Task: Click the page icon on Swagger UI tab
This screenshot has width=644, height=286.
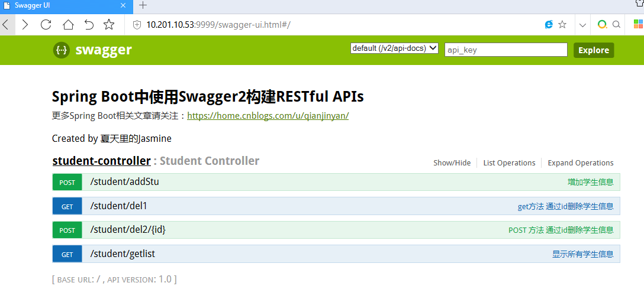Action: click(7, 6)
